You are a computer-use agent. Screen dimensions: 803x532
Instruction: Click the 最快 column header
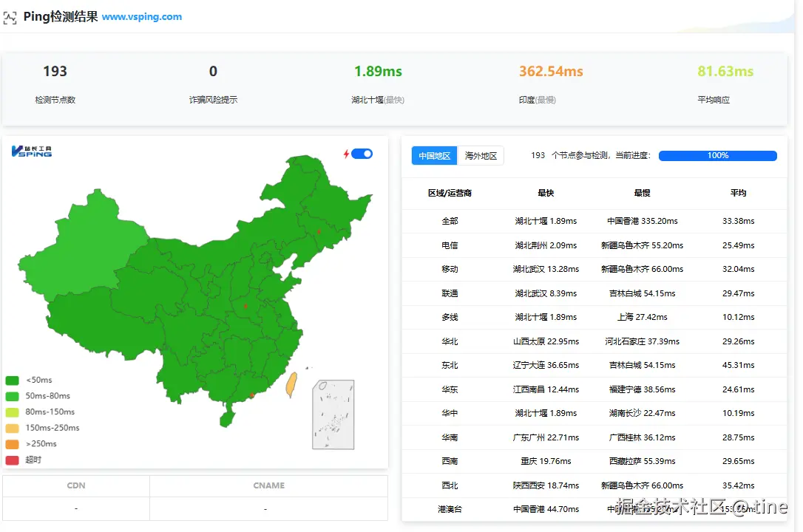tap(546, 193)
